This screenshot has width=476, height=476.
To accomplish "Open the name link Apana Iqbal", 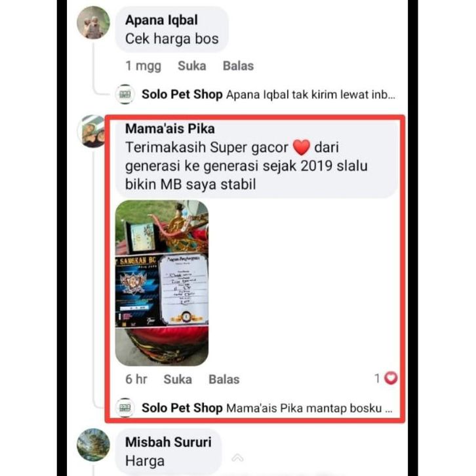I will point(161,20).
